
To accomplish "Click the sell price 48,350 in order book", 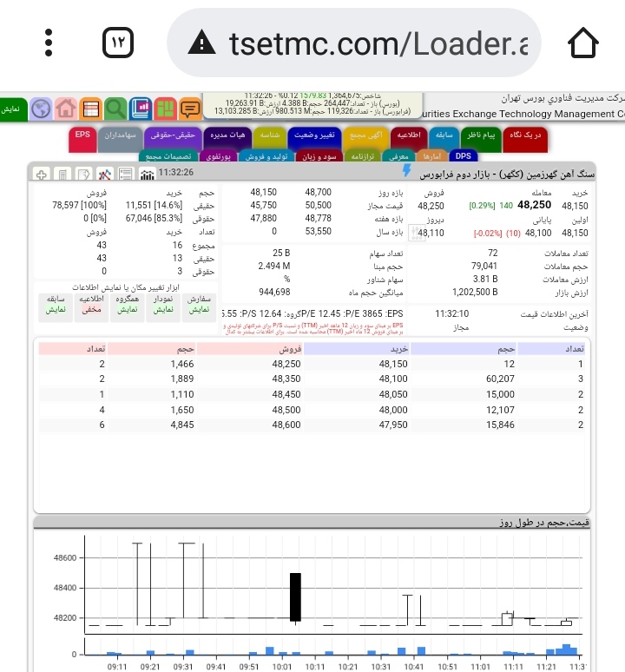I will click(x=286, y=379).
